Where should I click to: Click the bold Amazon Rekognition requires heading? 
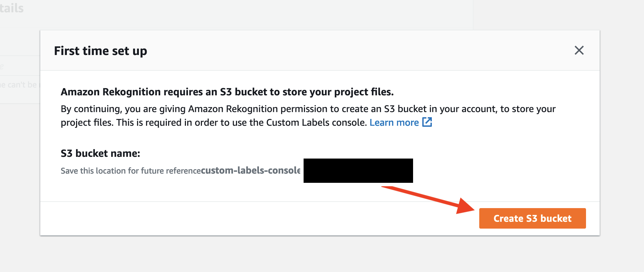[x=227, y=92]
